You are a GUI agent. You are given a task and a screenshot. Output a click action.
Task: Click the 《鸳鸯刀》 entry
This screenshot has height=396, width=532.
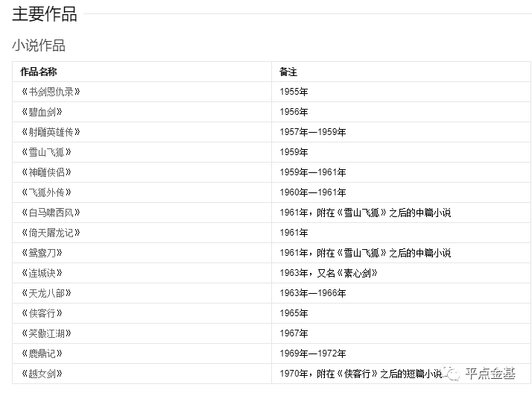[42, 253]
